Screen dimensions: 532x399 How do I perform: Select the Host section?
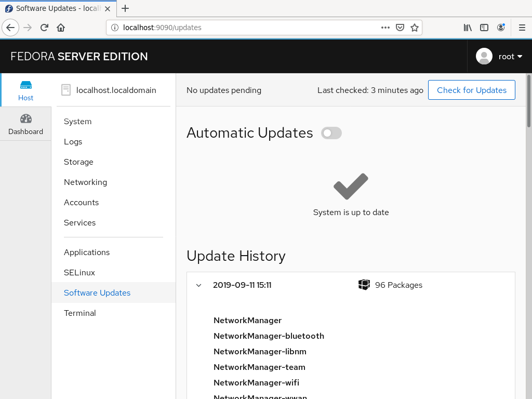pyautogui.click(x=26, y=90)
